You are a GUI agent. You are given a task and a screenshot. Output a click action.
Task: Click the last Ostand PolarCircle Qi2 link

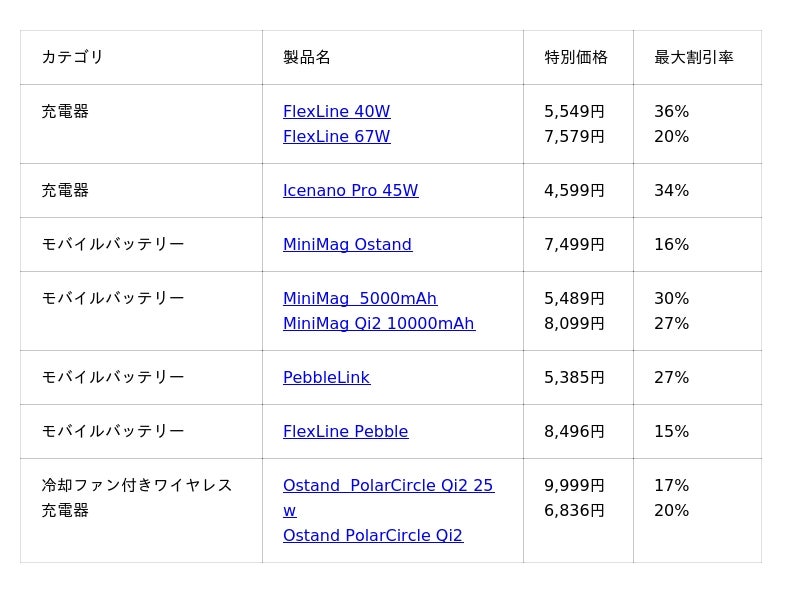(x=372, y=536)
